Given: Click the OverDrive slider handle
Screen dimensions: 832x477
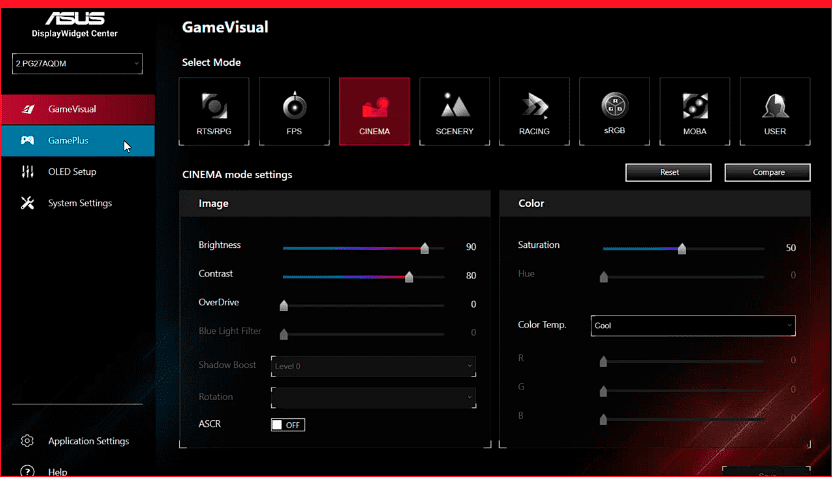Looking at the screenshot, I should (284, 306).
